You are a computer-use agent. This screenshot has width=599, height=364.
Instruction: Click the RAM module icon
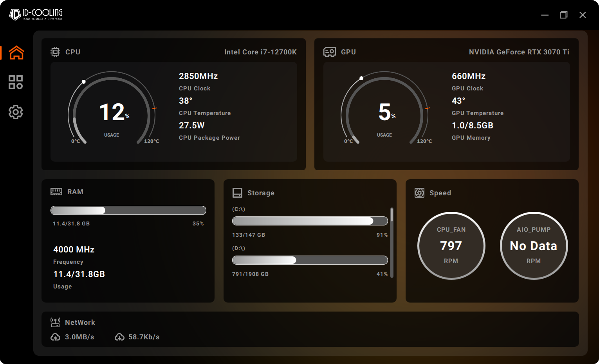(56, 192)
